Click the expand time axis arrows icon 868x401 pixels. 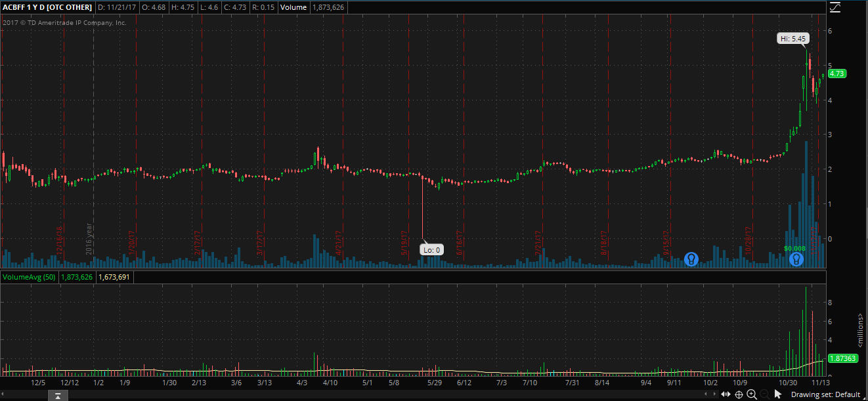724,394
